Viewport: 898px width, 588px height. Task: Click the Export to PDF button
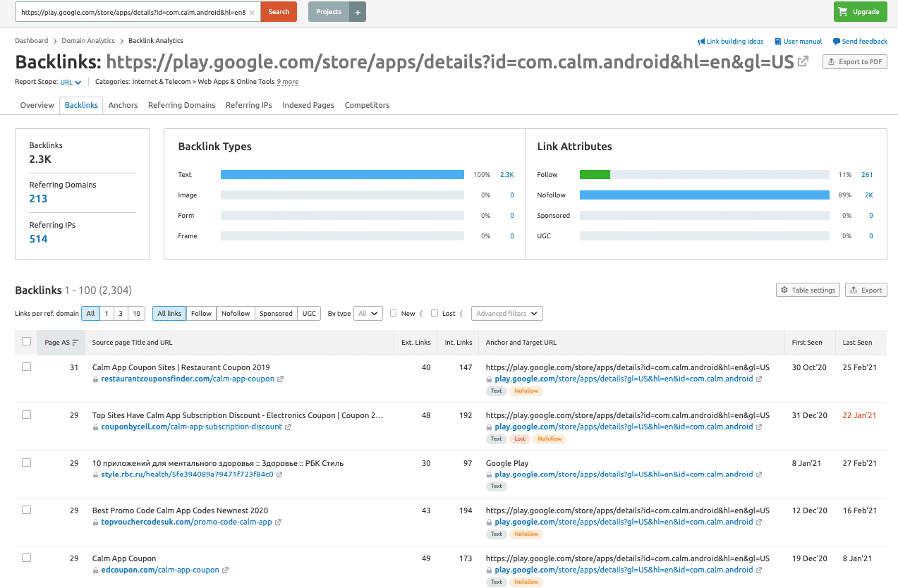point(855,62)
